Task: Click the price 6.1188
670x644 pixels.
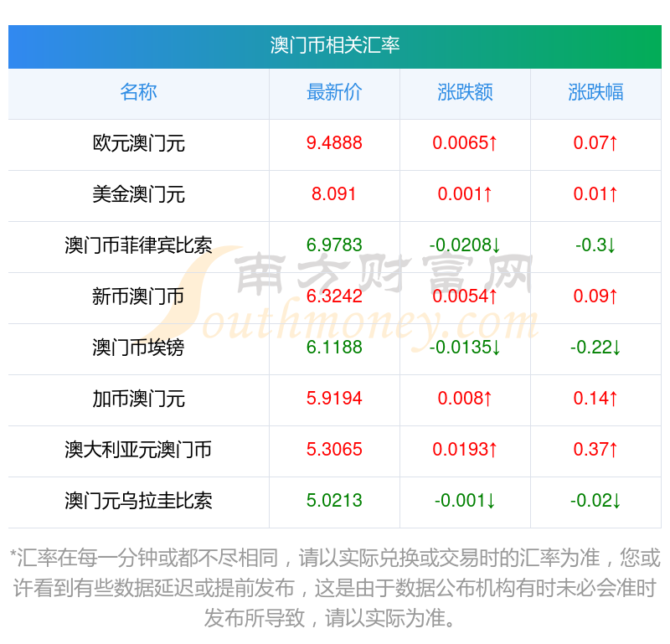Action: point(334,347)
